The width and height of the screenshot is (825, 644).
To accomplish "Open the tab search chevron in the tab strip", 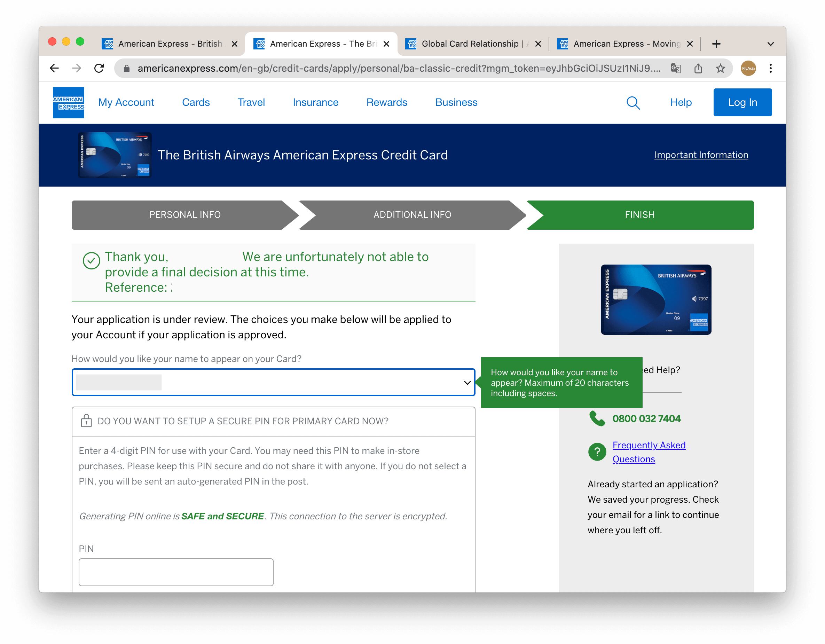I will click(771, 44).
